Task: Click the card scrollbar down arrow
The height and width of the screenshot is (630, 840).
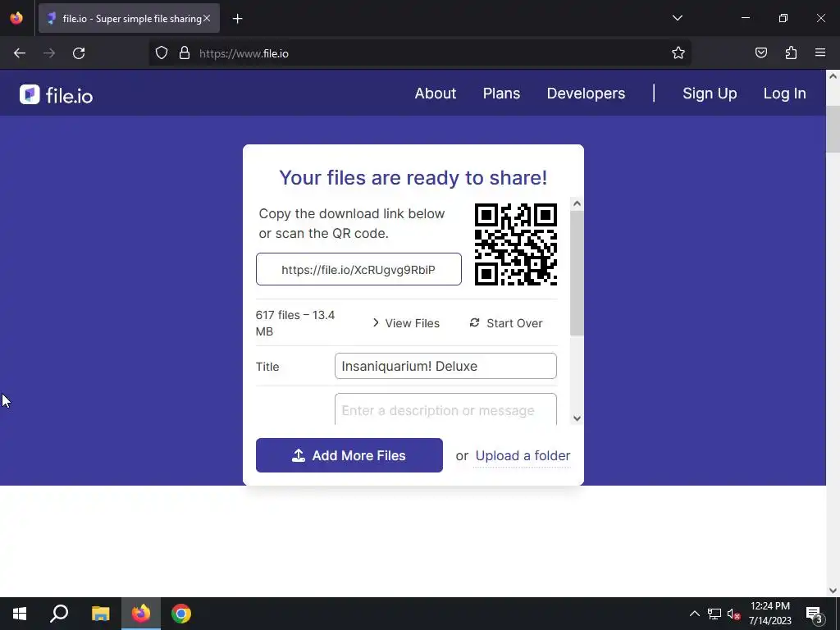Action: tap(577, 418)
